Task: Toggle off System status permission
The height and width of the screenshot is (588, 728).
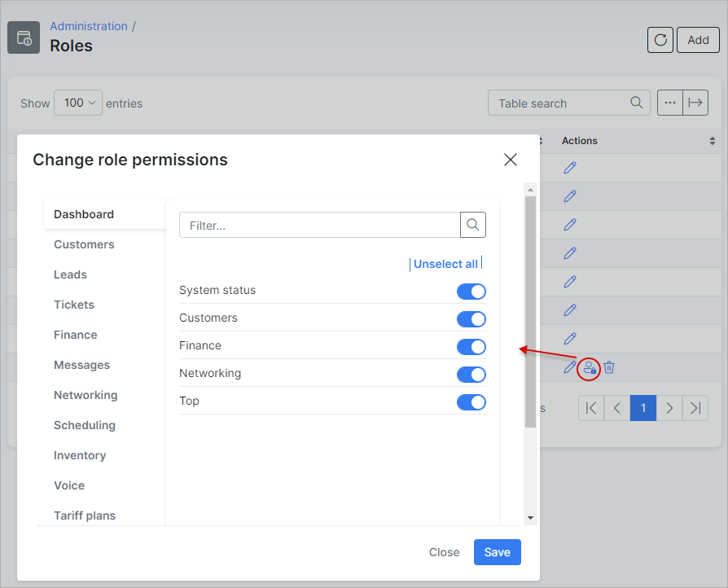Action: tap(471, 292)
